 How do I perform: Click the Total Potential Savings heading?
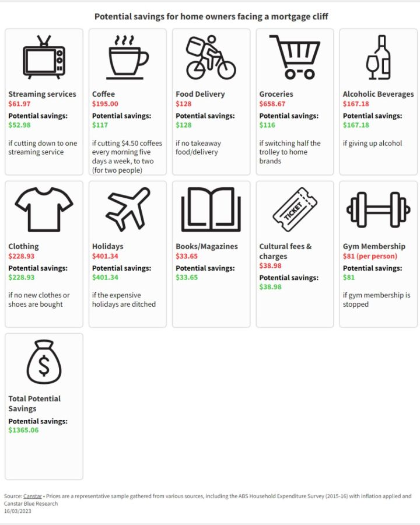pyautogui.click(x=34, y=404)
